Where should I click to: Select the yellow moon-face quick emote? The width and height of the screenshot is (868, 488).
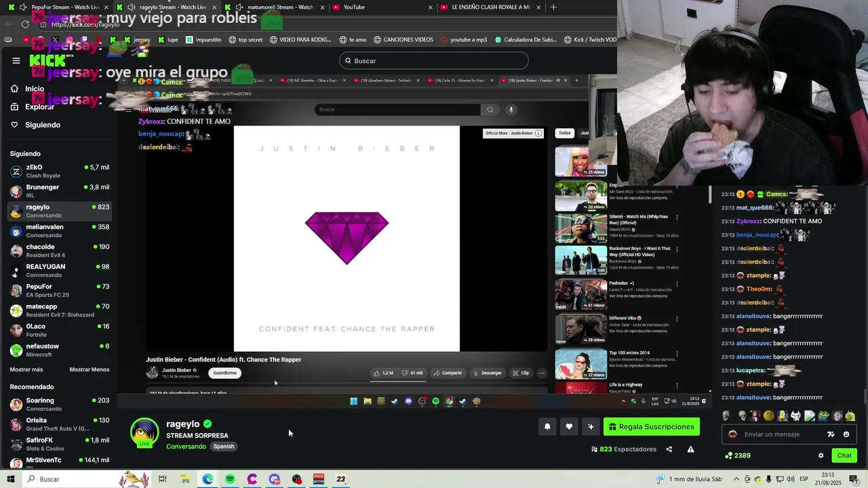point(768,415)
